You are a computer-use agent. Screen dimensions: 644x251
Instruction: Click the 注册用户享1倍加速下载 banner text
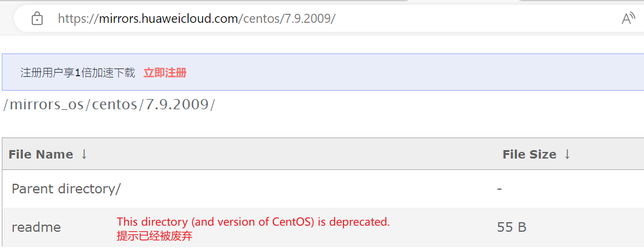[x=78, y=73]
